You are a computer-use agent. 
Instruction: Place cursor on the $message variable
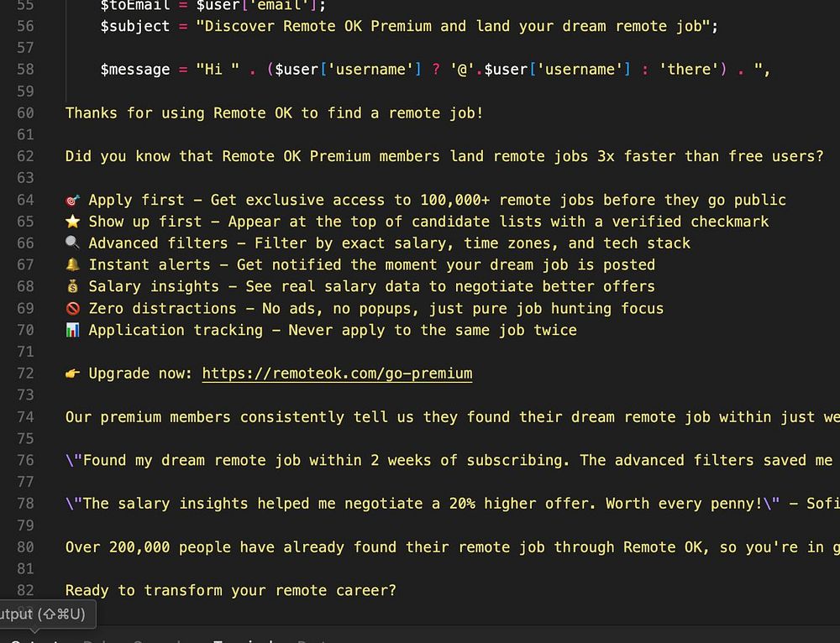(134, 70)
